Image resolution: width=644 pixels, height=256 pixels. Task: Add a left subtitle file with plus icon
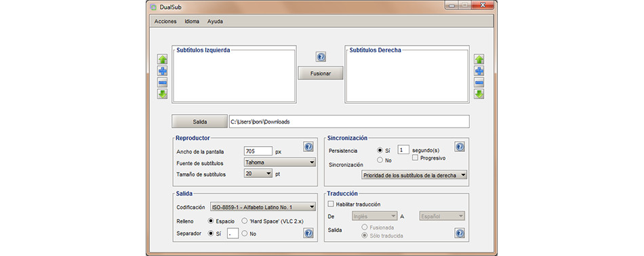click(163, 71)
